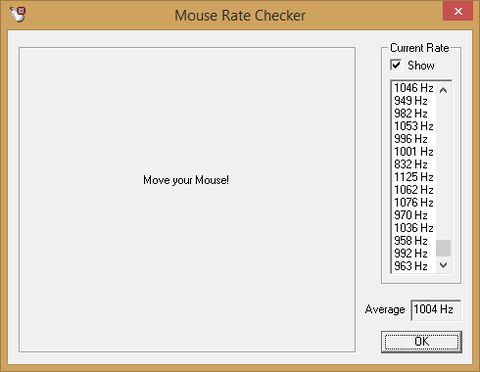The height and width of the screenshot is (372, 480).
Task: Click the rate list scroll up arrow
Action: [x=443, y=90]
